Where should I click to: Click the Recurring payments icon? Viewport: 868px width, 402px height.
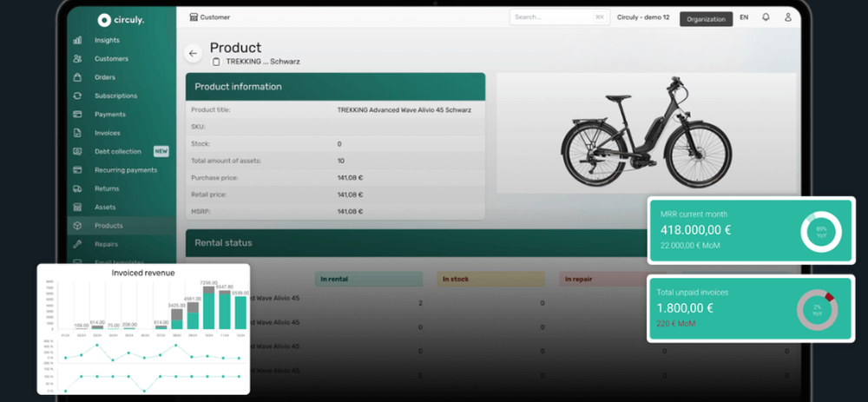(77, 170)
